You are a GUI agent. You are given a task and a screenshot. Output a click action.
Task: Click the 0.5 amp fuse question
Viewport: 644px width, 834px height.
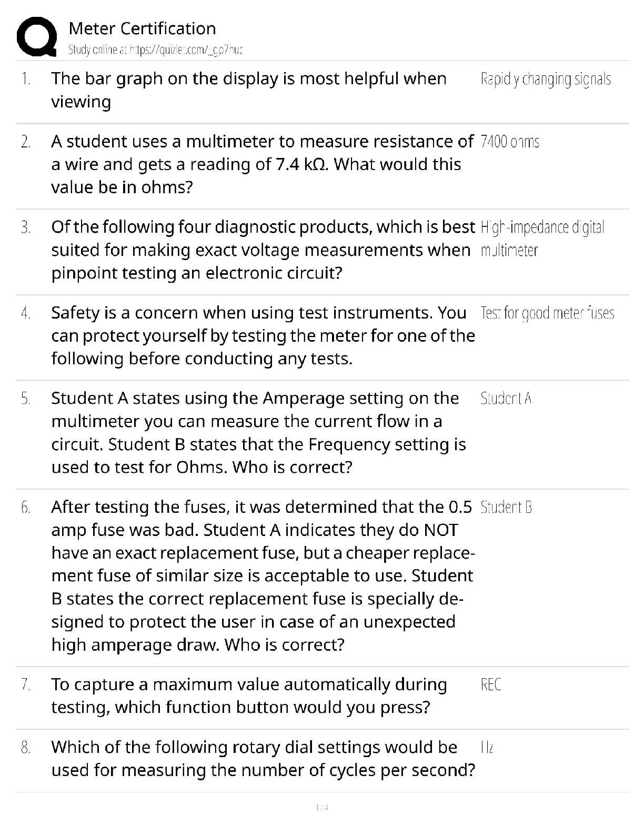point(263,575)
